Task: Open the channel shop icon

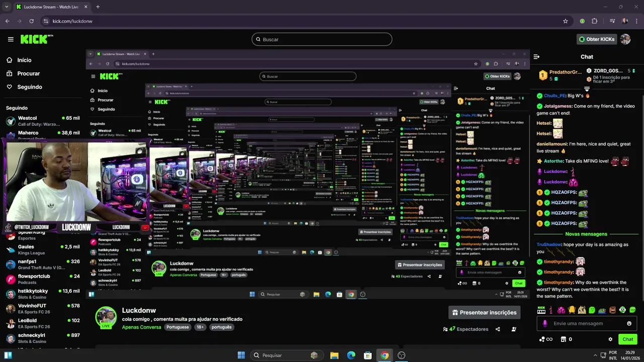Action: [x=563, y=339]
